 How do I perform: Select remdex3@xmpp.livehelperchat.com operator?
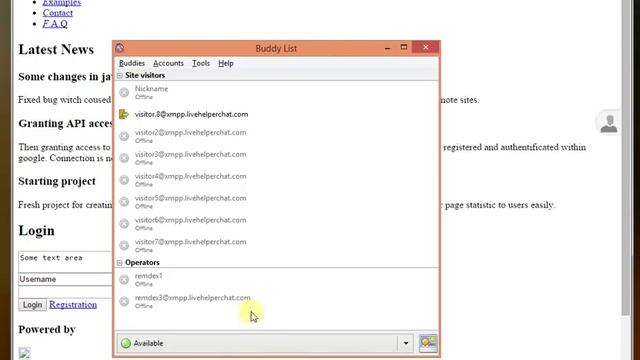[277, 301]
